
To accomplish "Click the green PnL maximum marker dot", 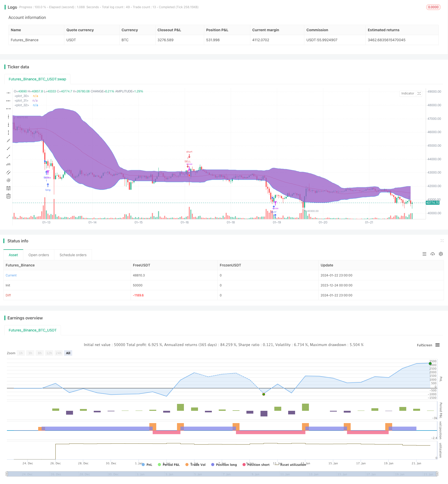I will click(430, 363).
